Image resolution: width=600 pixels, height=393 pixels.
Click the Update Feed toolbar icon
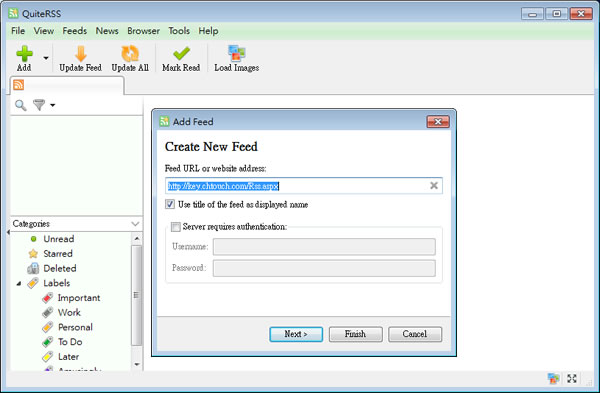(81, 54)
